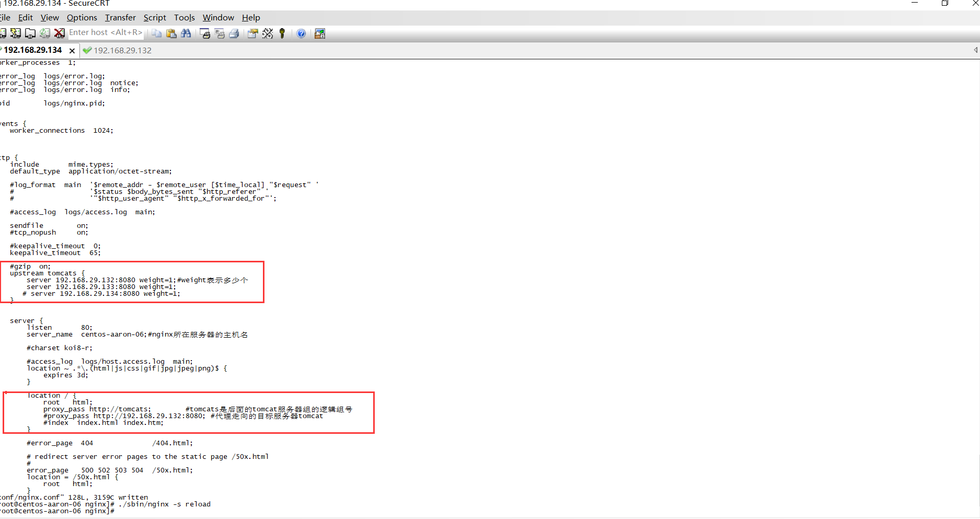Open the Options menu
This screenshot has height=519, width=980.
coord(82,18)
